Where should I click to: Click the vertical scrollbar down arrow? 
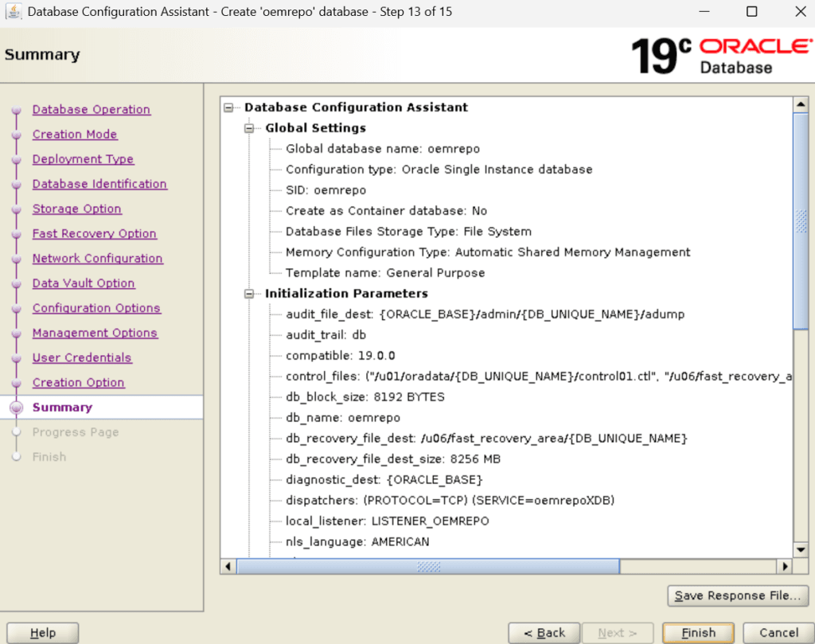point(801,550)
